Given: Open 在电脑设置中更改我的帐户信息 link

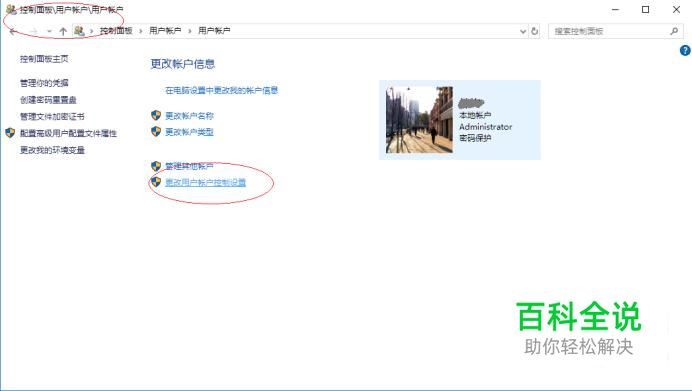Looking at the screenshot, I should (222, 90).
